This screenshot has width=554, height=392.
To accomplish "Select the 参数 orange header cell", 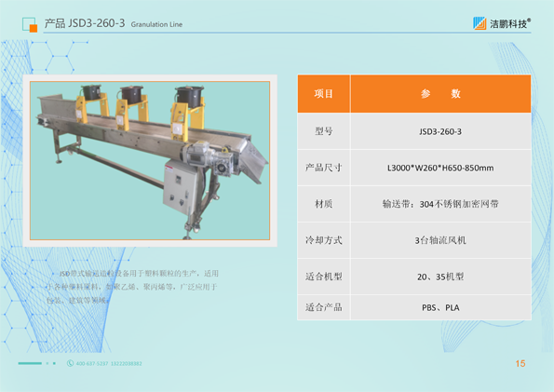I will (x=440, y=94).
